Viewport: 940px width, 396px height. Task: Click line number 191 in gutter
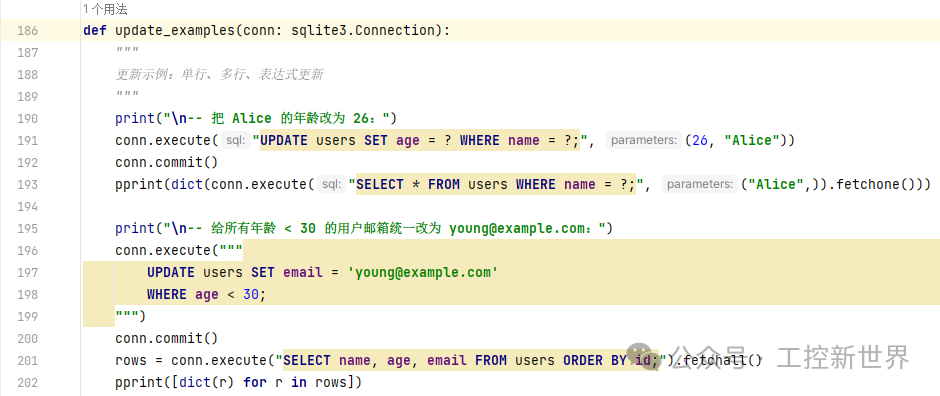[x=27, y=141]
